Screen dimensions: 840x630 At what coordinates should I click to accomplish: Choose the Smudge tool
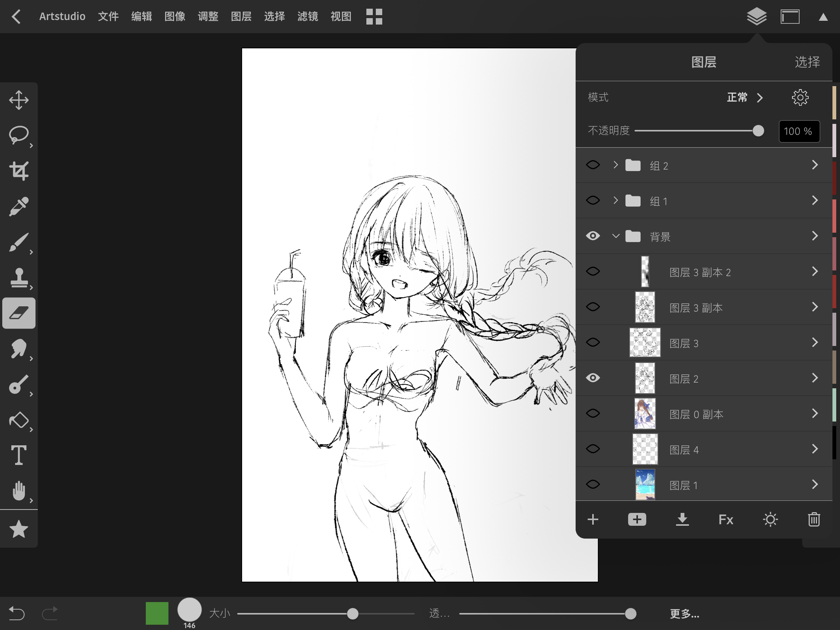19,349
